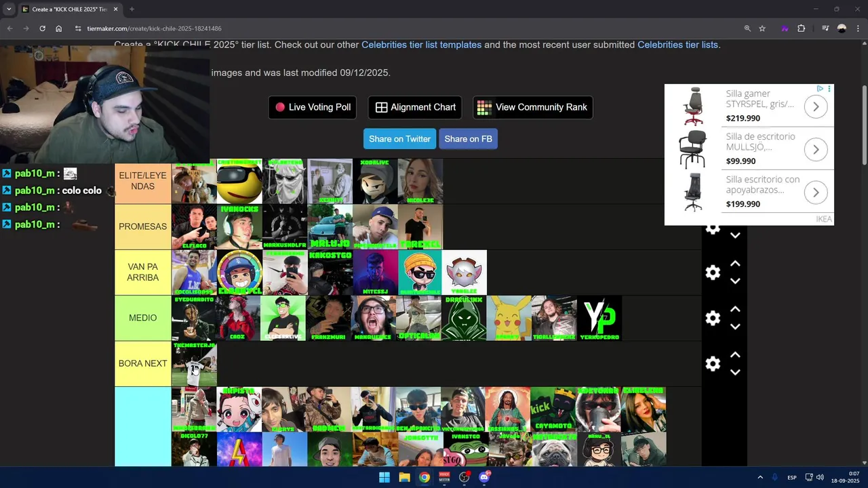The width and height of the screenshot is (868, 488).
Task: Click the BORA NEXT tier label
Action: pos(142,363)
